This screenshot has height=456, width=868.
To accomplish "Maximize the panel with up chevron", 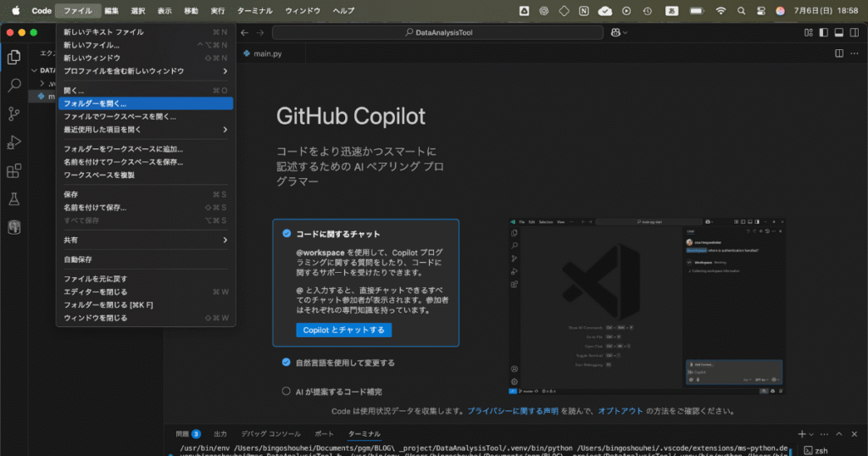I will pos(839,434).
